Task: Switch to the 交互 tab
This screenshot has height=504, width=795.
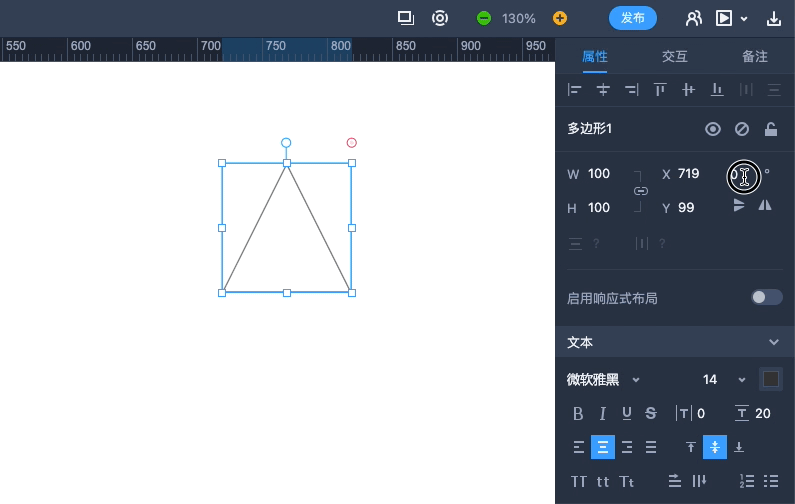Action: pos(675,57)
